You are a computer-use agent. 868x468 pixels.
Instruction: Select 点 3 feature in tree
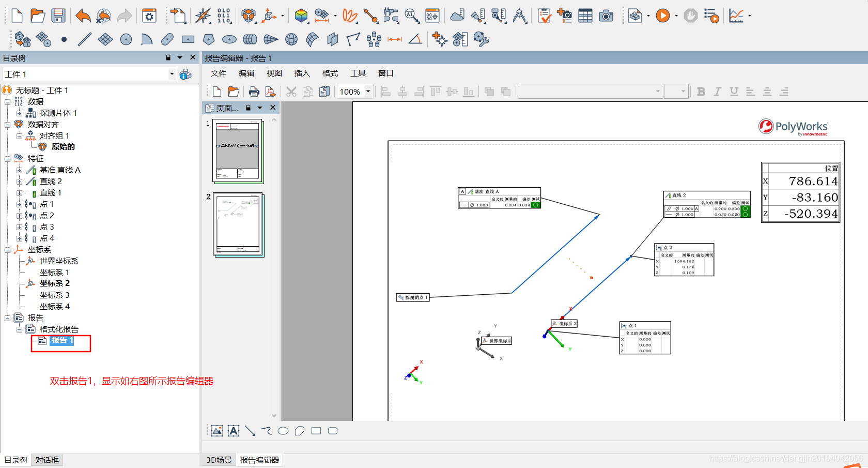pyautogui.click(x=47, y=227)
